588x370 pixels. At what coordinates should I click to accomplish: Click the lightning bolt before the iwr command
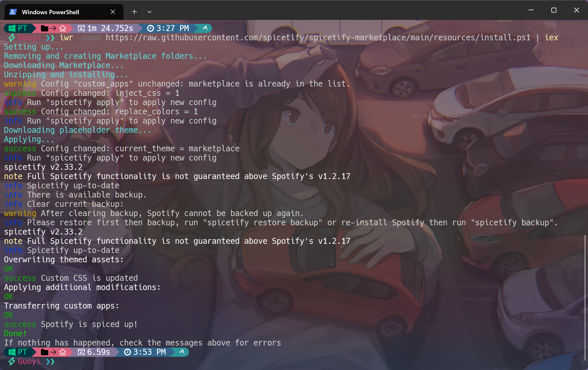[x=12, y=38]
